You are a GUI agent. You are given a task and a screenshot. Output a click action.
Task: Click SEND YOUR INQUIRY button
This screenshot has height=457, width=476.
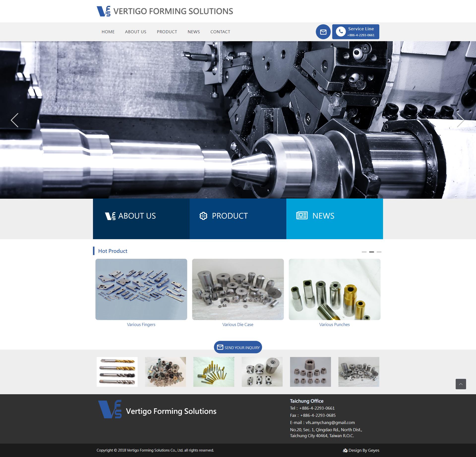[238, 347]
